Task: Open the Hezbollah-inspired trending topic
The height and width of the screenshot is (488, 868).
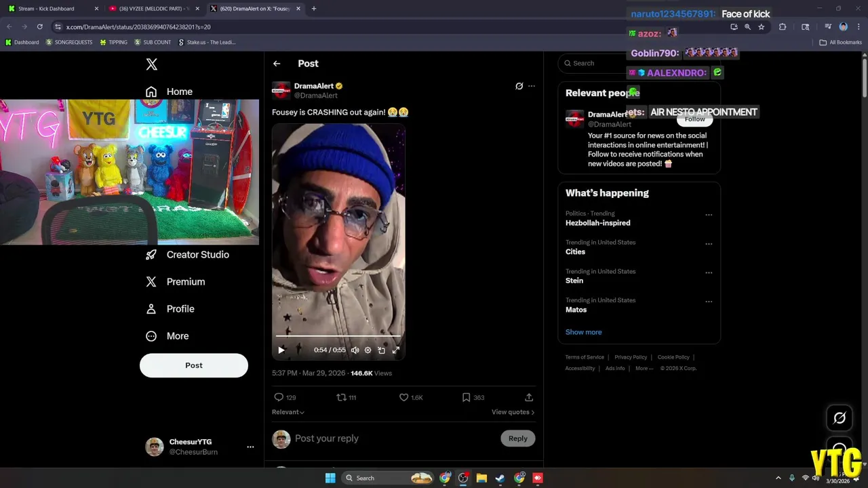Action: coord(597,223)
